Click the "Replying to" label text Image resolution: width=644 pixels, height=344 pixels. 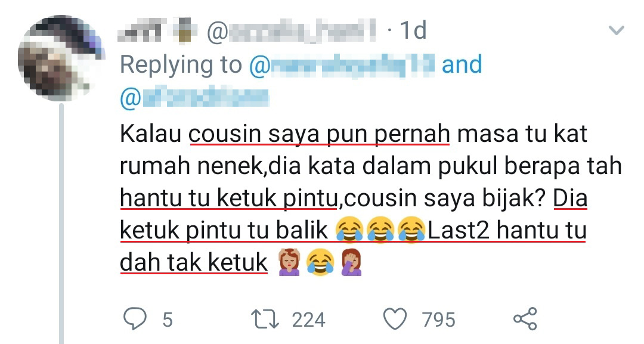point(181,65)
